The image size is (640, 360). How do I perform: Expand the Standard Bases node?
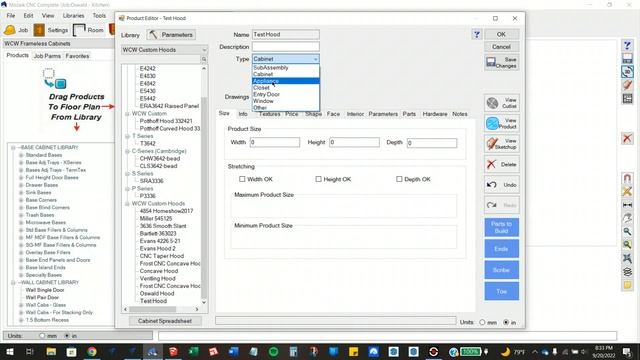pos(21,155)
